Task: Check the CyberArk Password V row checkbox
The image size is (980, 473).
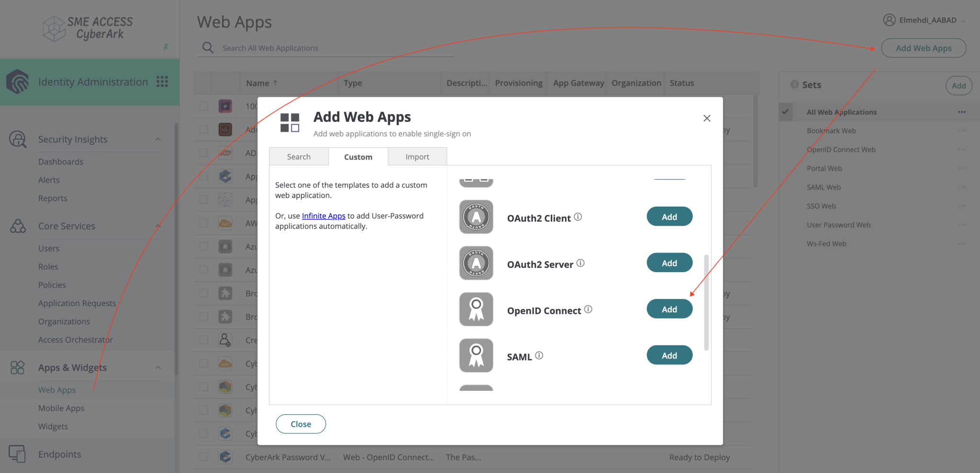Action: tap(203, 457)
